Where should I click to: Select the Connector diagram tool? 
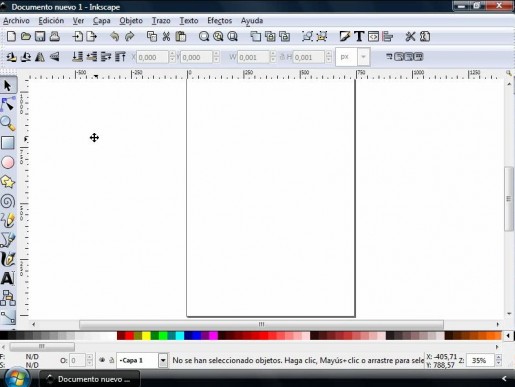[x=8, y=317]
